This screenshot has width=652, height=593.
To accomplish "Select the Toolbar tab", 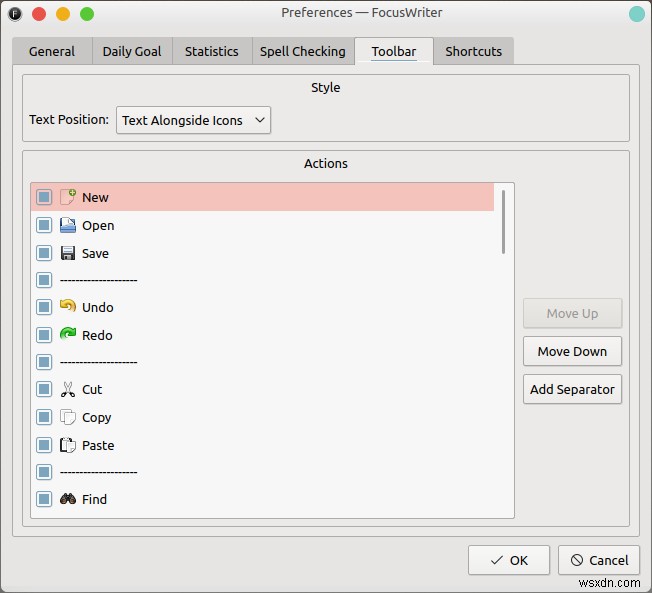I will (394, 51).
